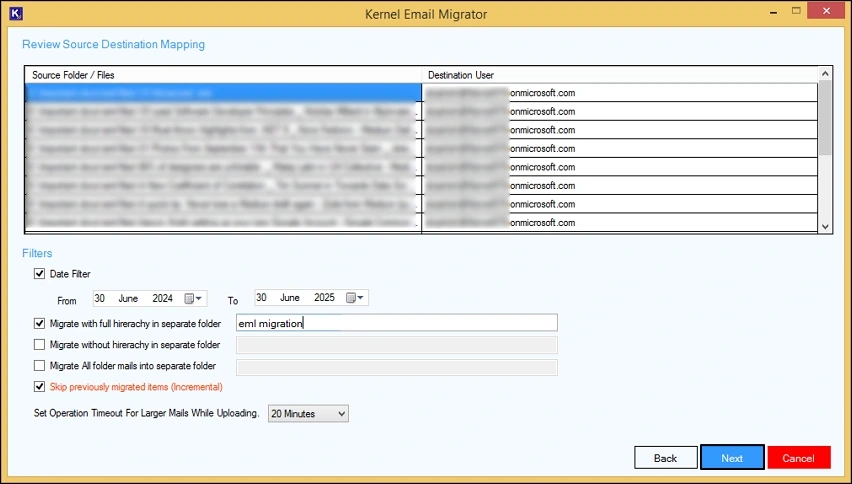Open the From date calendar picker
The image size is (852, 484).
click(x=193, y=298)
